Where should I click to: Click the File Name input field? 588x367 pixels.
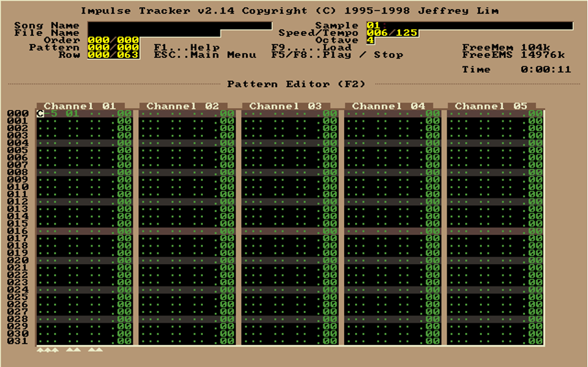154,33
